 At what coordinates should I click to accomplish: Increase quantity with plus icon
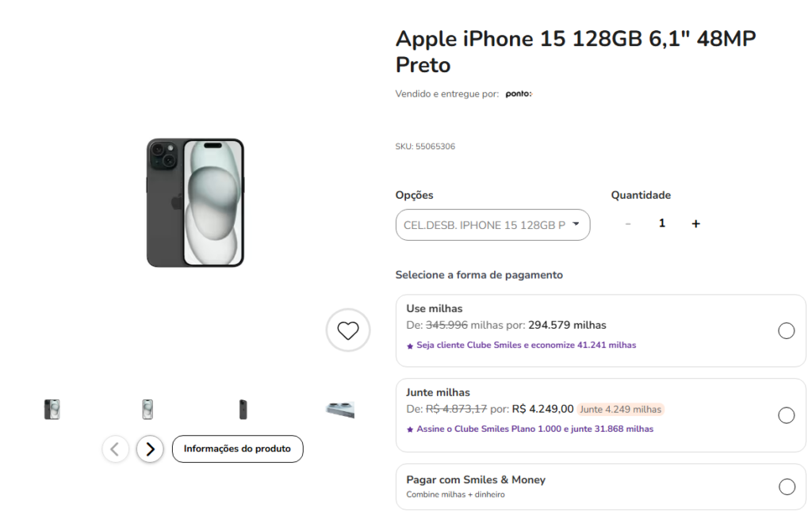tap(695, 224)
